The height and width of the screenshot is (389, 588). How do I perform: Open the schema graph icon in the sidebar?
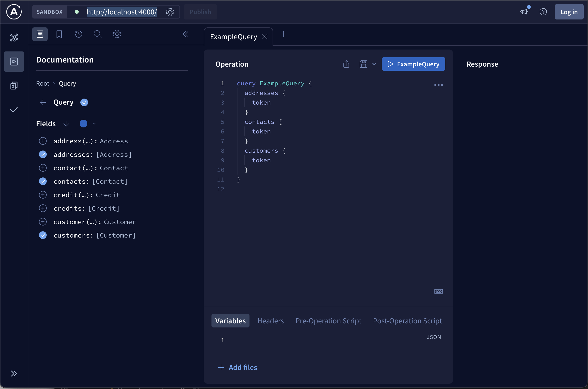click(14, 38)
